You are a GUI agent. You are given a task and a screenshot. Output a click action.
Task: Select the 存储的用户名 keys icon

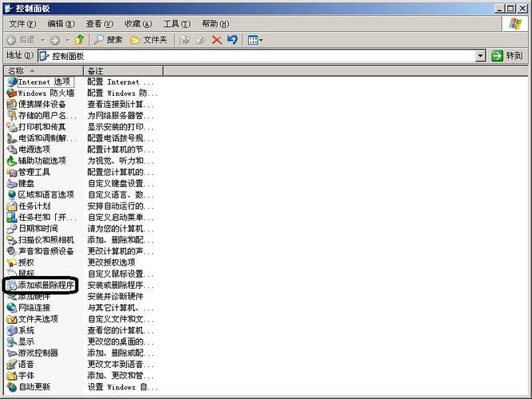(12, 116)
